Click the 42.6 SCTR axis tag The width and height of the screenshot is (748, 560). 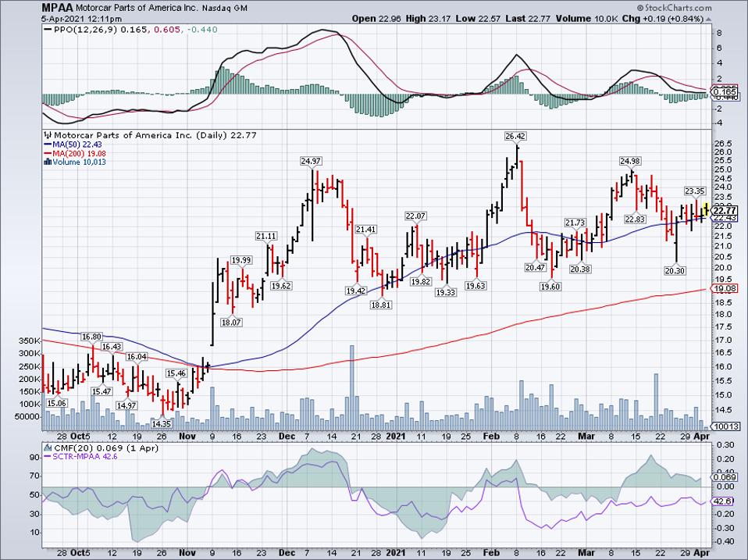(x=722, y=501)
